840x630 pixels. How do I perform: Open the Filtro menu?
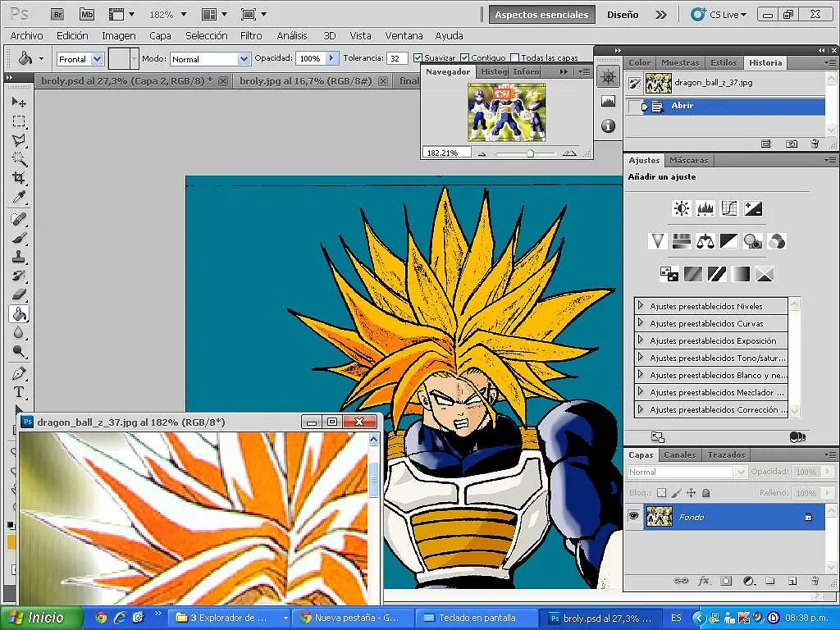(251, 36)
